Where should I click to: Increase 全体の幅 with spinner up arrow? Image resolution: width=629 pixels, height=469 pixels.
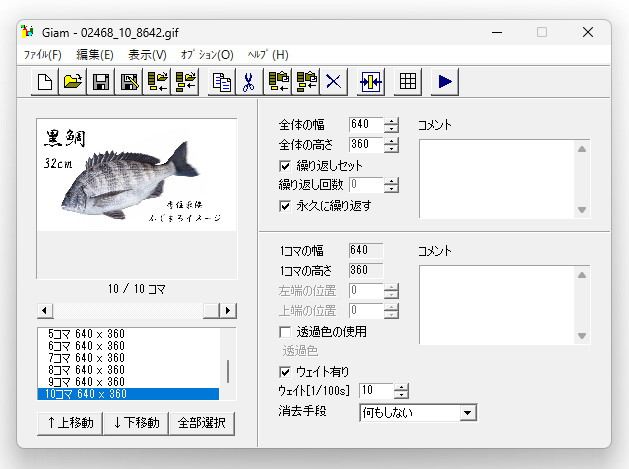pos(391,121)
